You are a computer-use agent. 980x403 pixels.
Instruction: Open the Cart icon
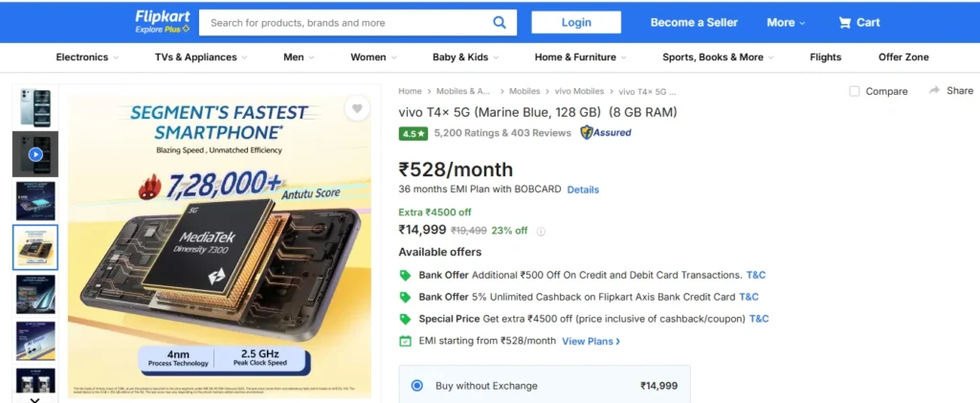pos(845,22)
